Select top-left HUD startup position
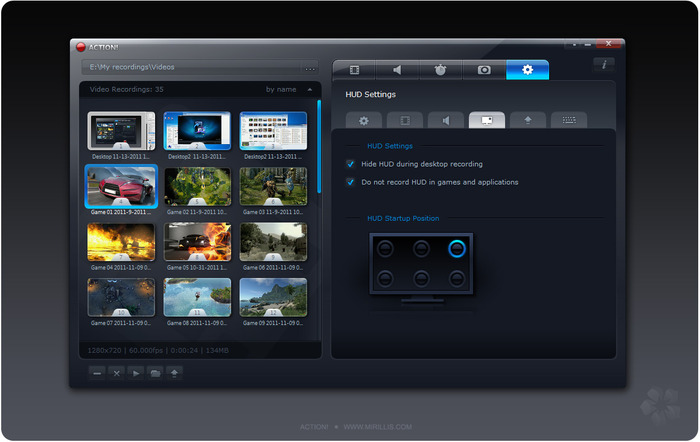Screen dimensions: 700x442 (387, 250)
